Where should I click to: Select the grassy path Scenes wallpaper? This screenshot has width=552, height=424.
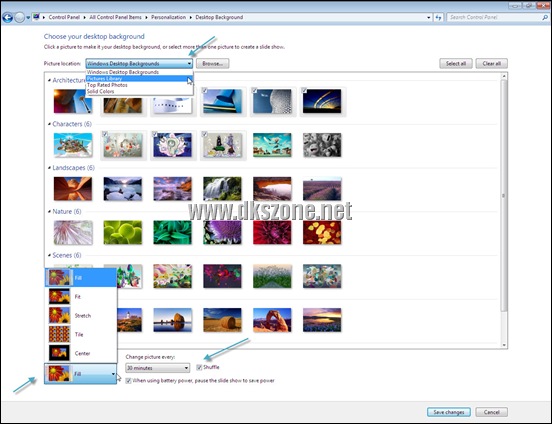click(272, 276)
